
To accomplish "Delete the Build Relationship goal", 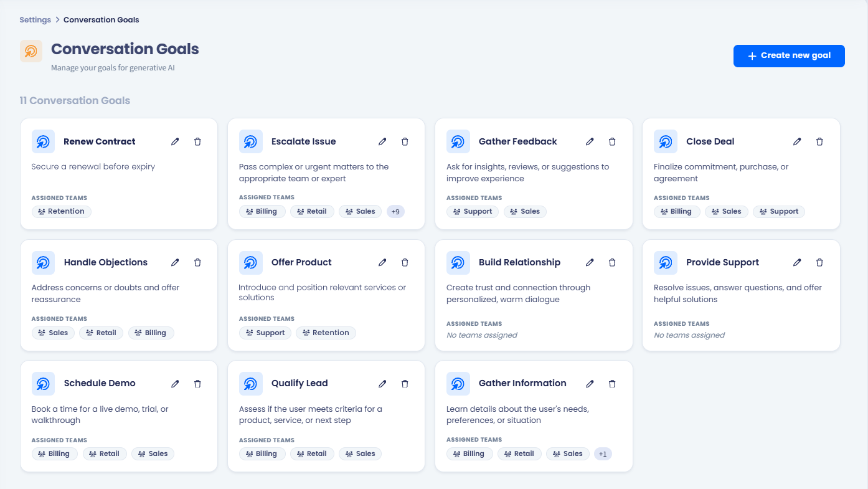I will coord(612,262).
